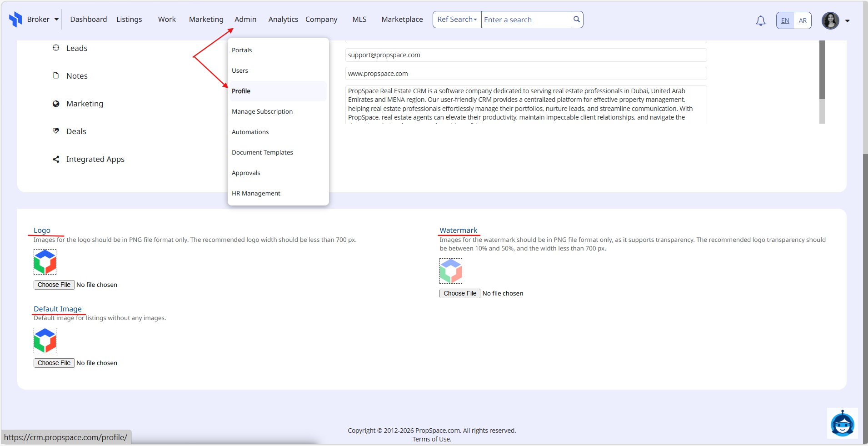Select Profile from the Admin menu
This screenshot has width=868, height=446.
click(241, 91)
